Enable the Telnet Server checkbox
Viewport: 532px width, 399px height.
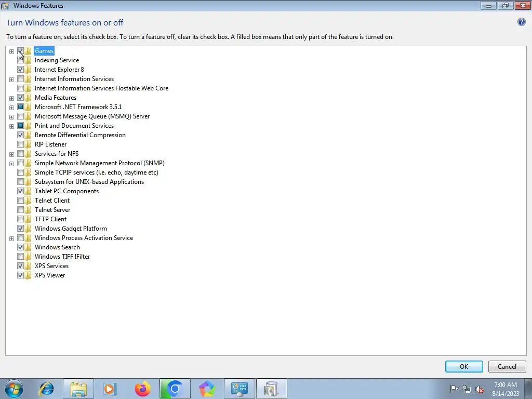point(20,210)
